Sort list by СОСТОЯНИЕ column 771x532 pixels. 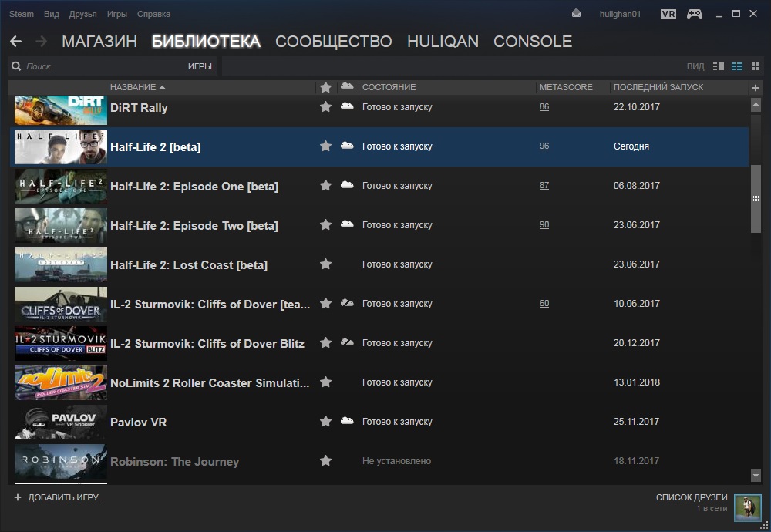pyautogui.click(x=389, y=88)
